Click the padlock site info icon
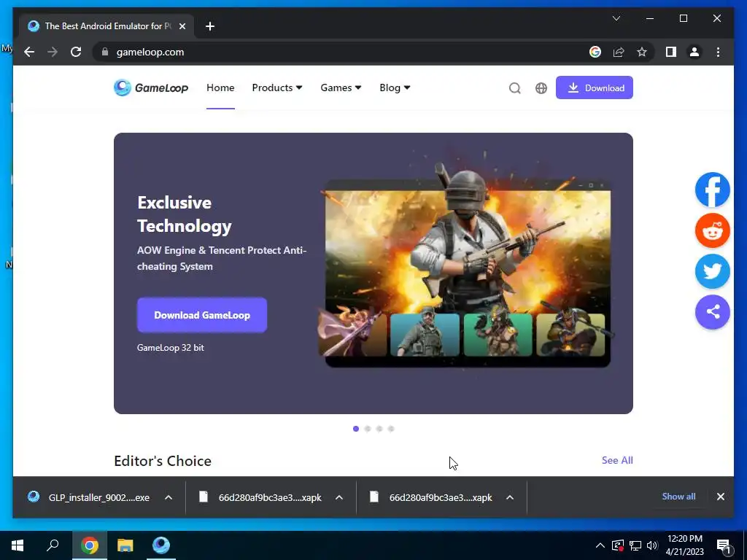Viewport: 747px width, 560px height. tap(105, 52)
